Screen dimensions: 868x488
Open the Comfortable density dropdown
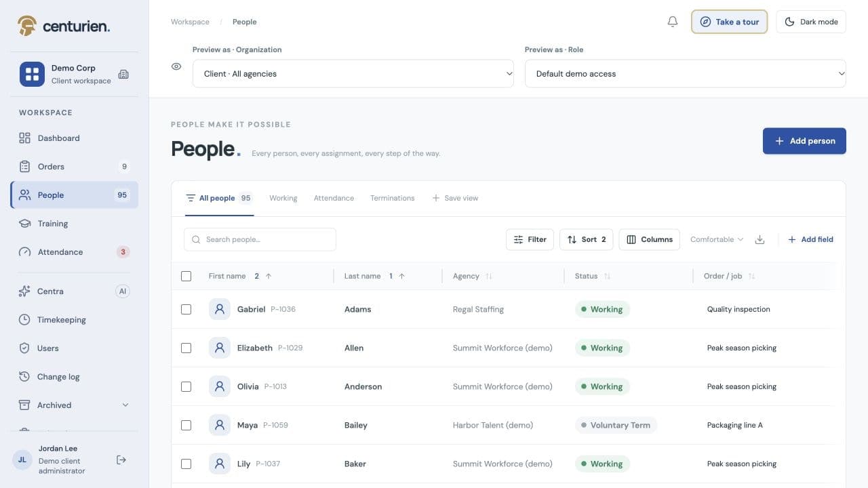pyautogui.click(x=717, y=239)
